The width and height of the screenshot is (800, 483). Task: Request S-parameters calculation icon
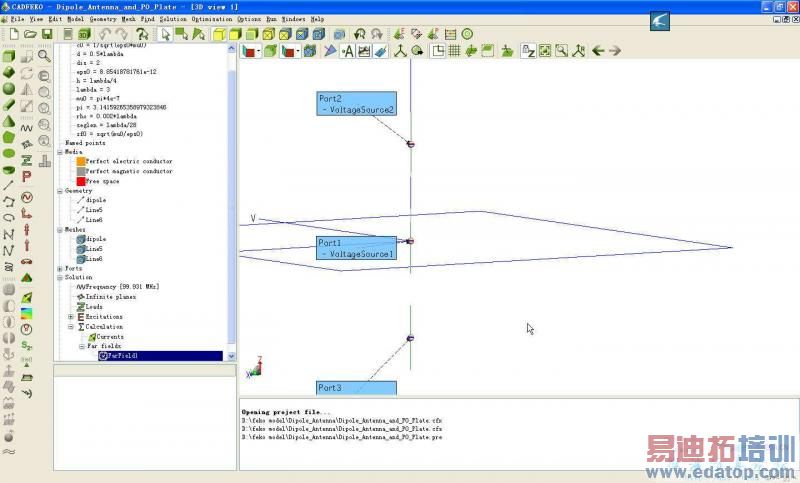pos(27,346)
